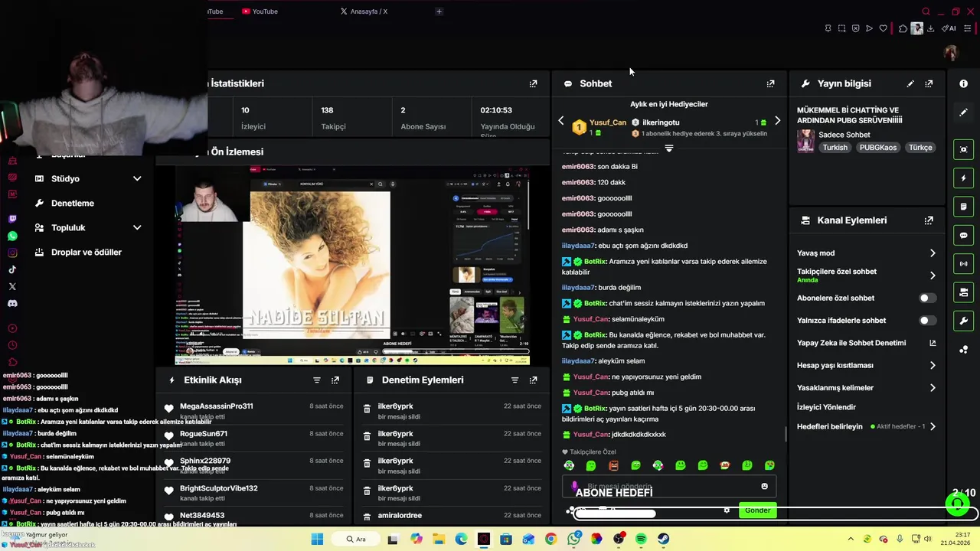Pop out the Denetim Eylemleri panel

pyautogui.click(x=533, y=380)
